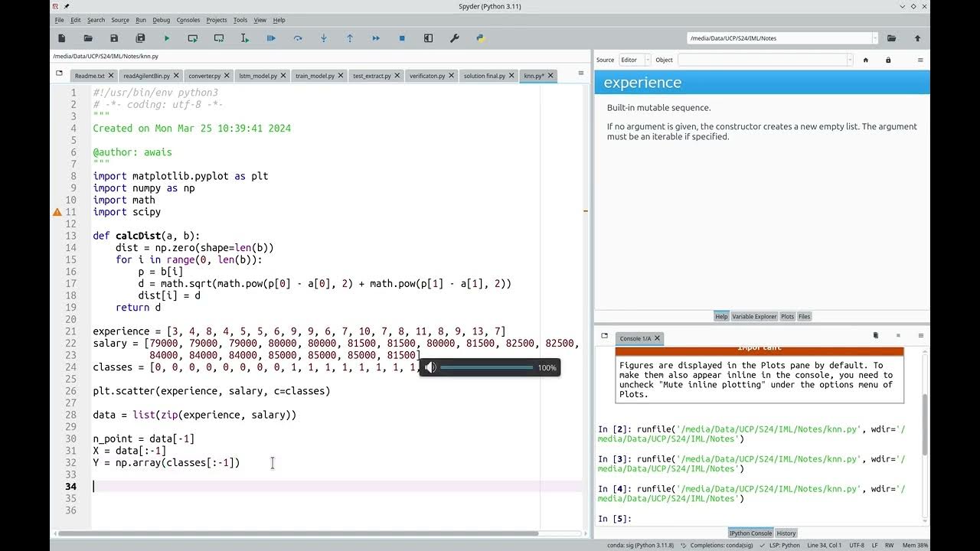
Task: Switch to the lstm_model.py tab
Action: pyautogui.click(x=258, y=76)
